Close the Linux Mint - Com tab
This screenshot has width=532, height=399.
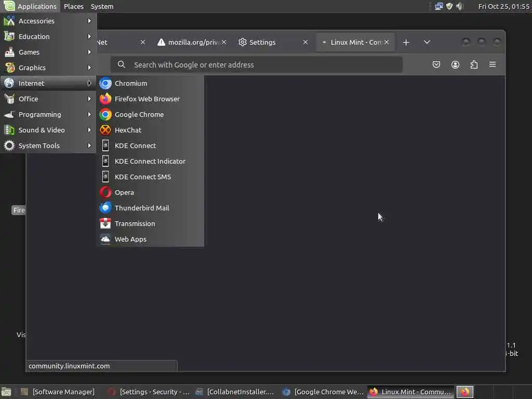(387, 42)
